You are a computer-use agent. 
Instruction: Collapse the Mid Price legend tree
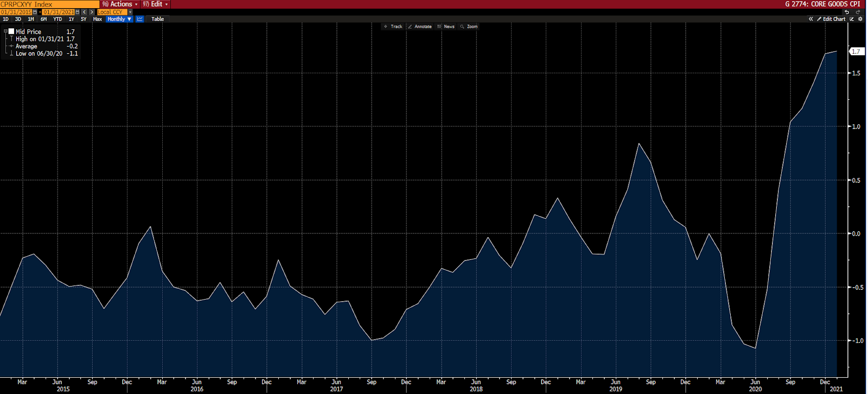click(5, 31)
